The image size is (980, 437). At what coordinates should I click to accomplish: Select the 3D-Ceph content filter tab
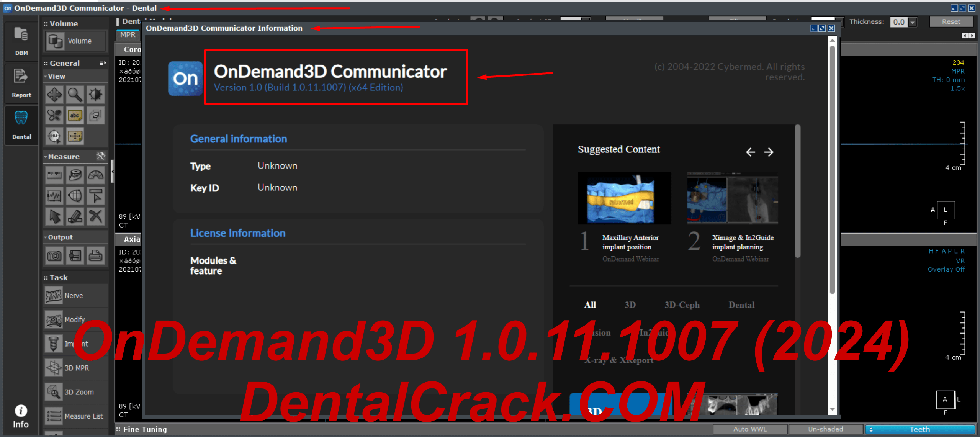click(x=682, y=305)
